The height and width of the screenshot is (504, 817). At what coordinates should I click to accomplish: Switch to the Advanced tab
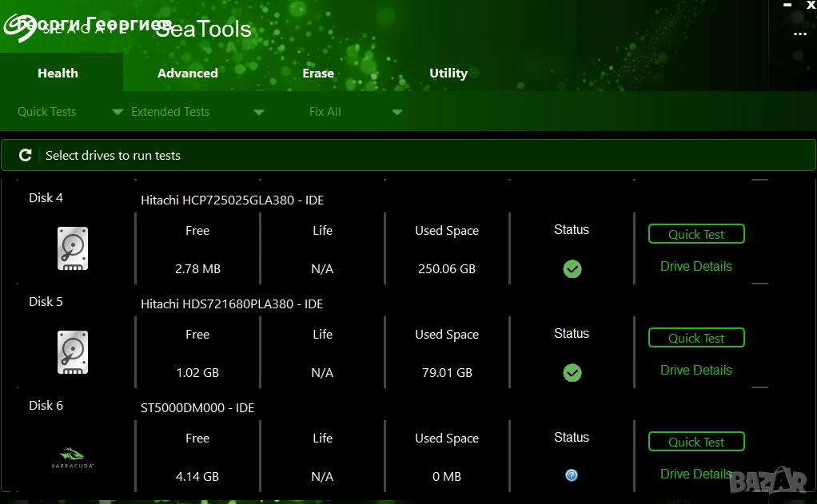[x=188, y=73]
